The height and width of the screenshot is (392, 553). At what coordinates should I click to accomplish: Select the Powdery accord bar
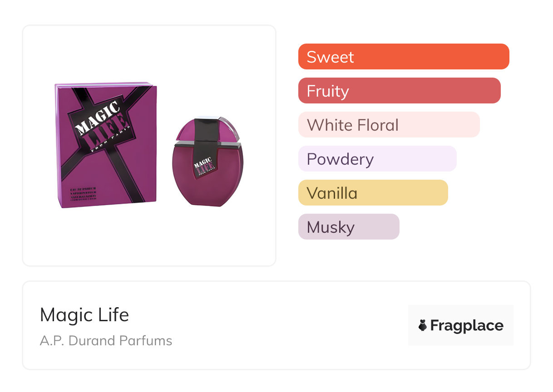(377, 159)
